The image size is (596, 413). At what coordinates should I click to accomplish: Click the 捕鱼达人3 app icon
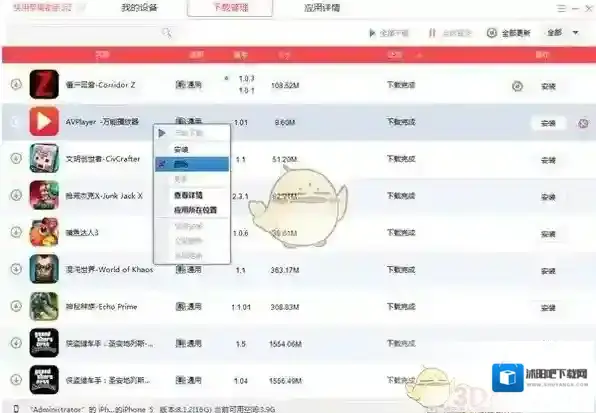[44, 232]
